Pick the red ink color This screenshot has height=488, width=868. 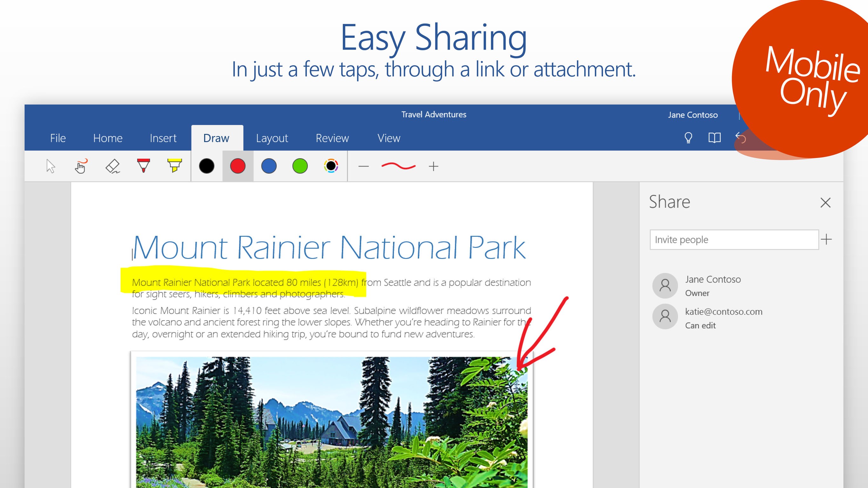coord(238,166)
